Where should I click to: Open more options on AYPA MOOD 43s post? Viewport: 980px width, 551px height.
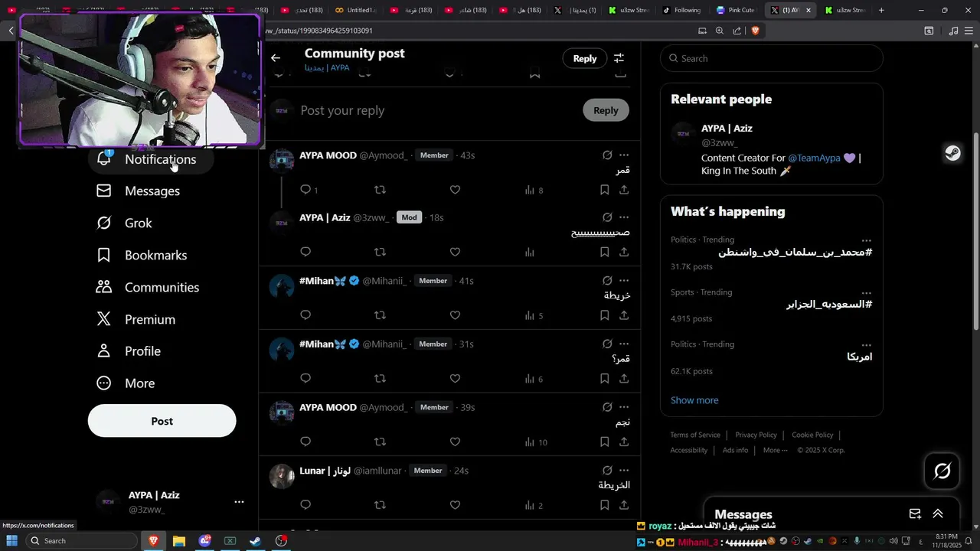pos(624,155)
